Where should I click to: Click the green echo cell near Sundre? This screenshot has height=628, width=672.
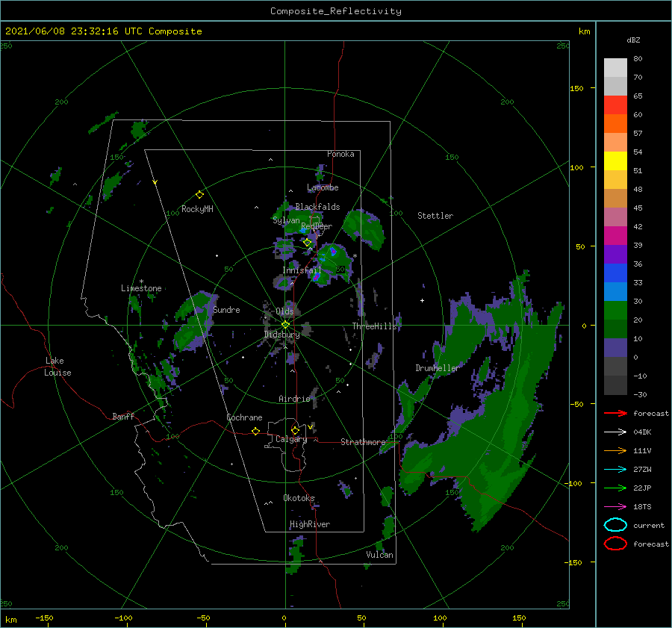point(192,320)
